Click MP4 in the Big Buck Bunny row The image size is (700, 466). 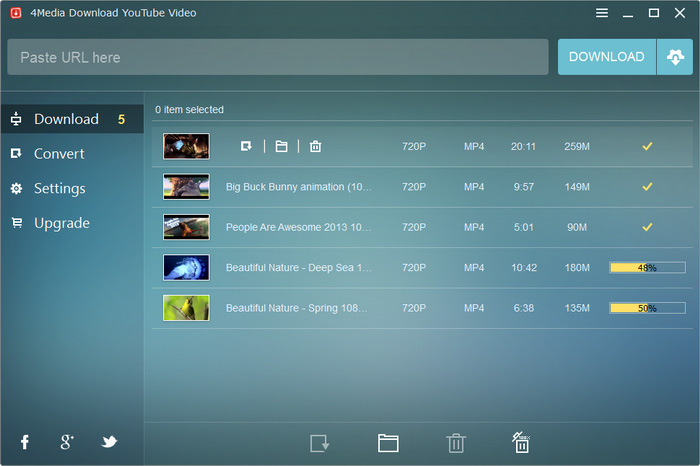pos(474,187)
